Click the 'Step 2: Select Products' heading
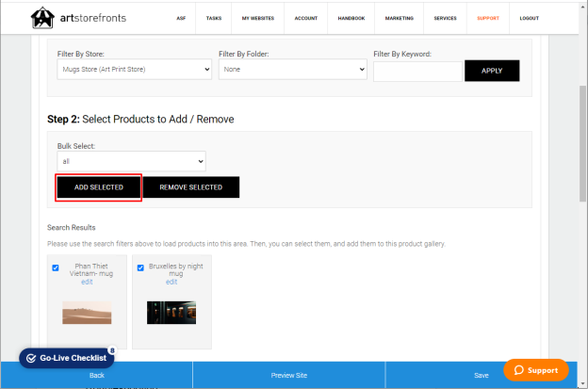Viewport: 588px width, 389px height. 140,120
